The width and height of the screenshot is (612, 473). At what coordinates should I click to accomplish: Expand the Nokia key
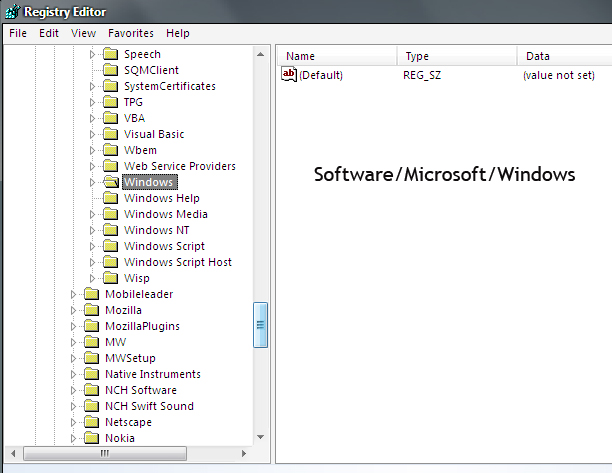(73, 438)
